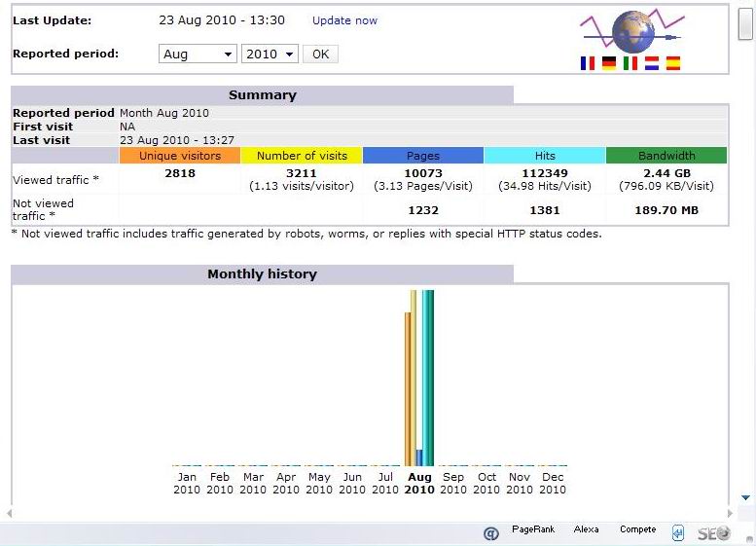Click the Summary section header
756x546 pixels.
click(263, 95)
